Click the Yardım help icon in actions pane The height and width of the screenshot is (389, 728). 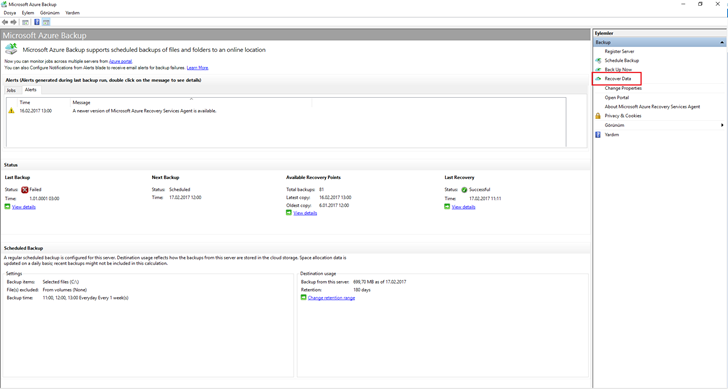coord(598,135)
